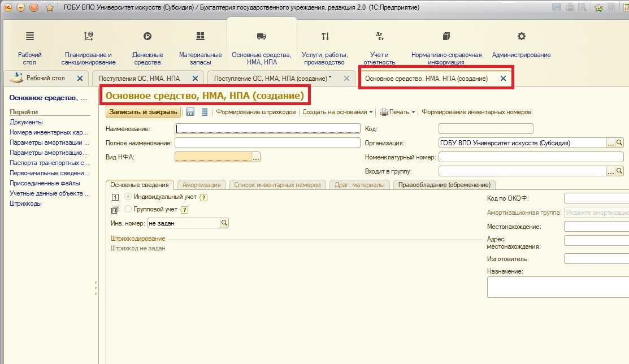Switch to Поступления ОС, НМА, НПА tab

pos(140,79)
